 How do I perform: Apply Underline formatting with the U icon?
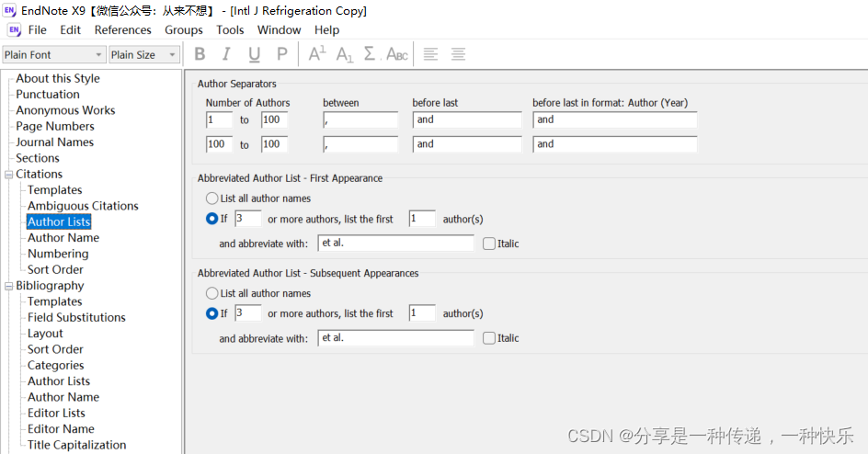tap(254, 54)
